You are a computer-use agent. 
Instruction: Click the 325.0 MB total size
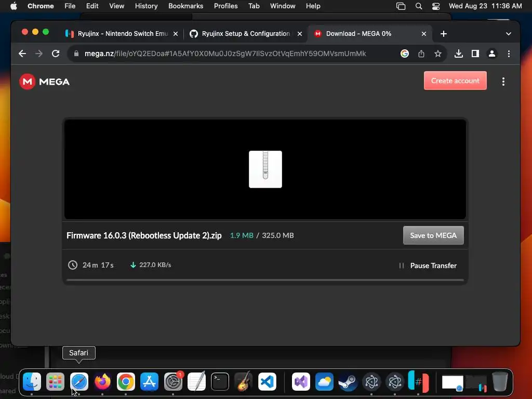(x=278, y=235)
